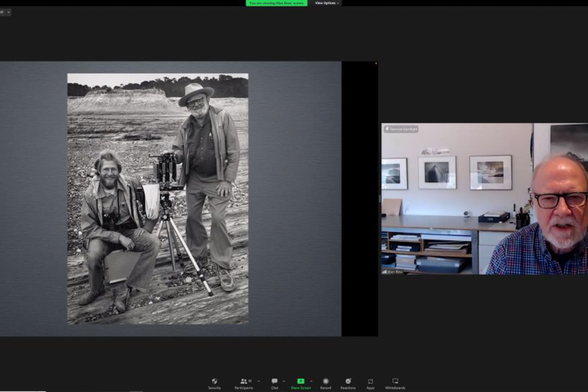Open the Whiteboards tool
The height and width of the screenshot is (392, 588).
[395, 382]
